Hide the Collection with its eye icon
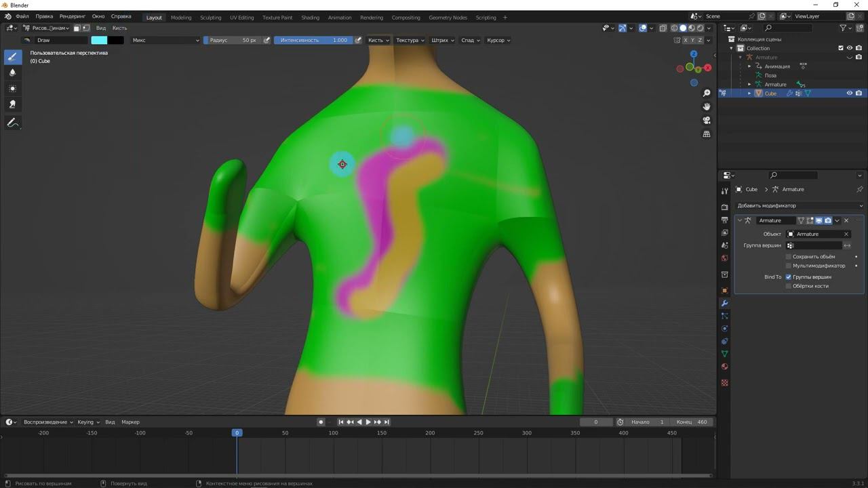The width and height of the screenshot is (868, 488). coord(850,48)
